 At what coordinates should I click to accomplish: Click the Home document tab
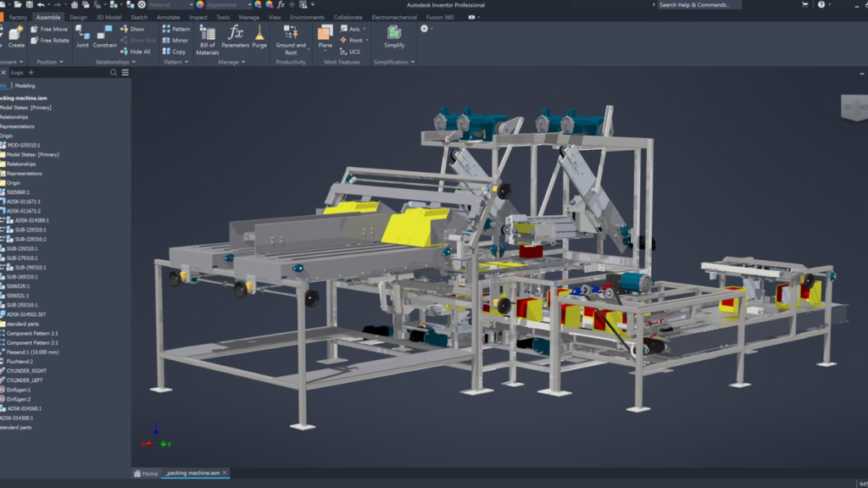[146, 474]
